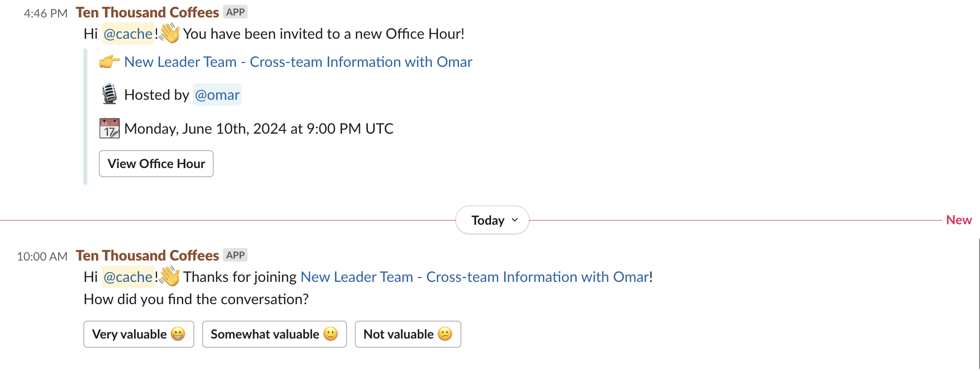Click the red New marker label
Viewport: 980px width, 371px height.
(959, 220)
